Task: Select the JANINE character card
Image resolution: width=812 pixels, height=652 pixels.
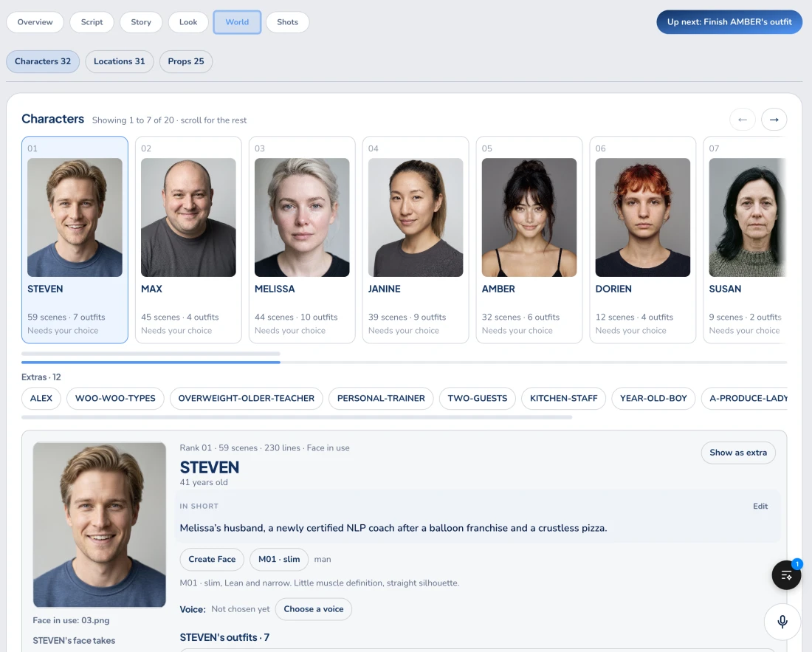Action: point(416,240)
